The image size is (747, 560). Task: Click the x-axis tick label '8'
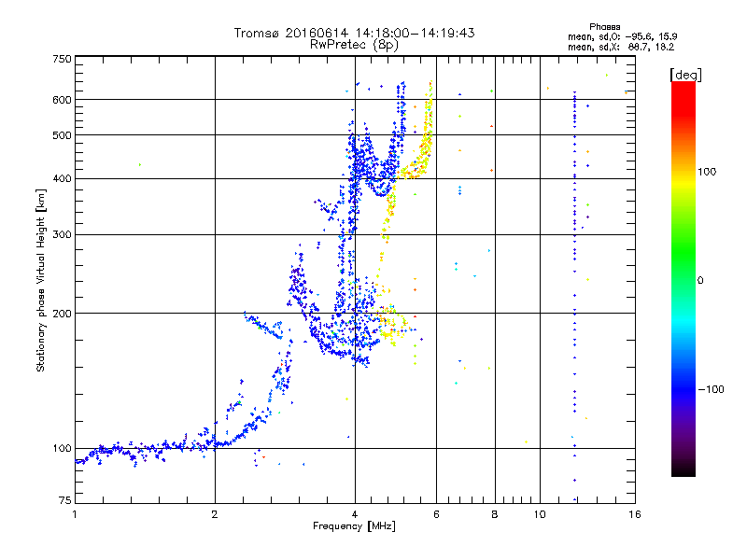pos(495,514)
